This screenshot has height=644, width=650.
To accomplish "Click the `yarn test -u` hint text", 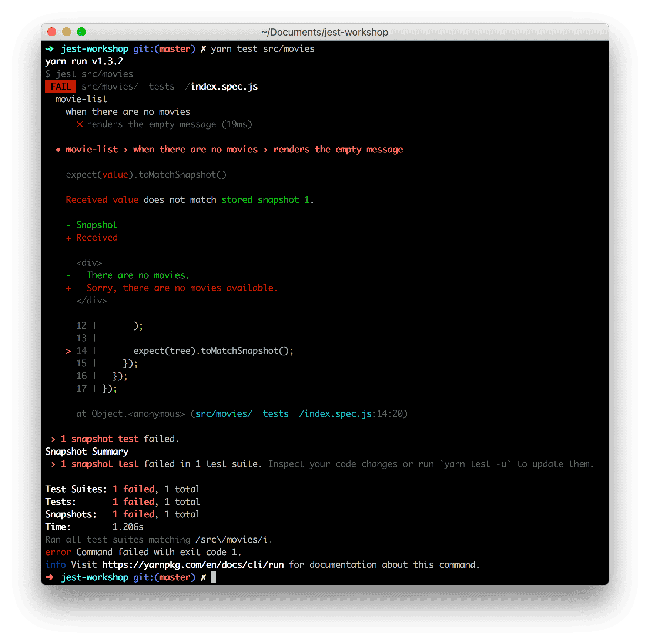I will click(x=475, y=464).
